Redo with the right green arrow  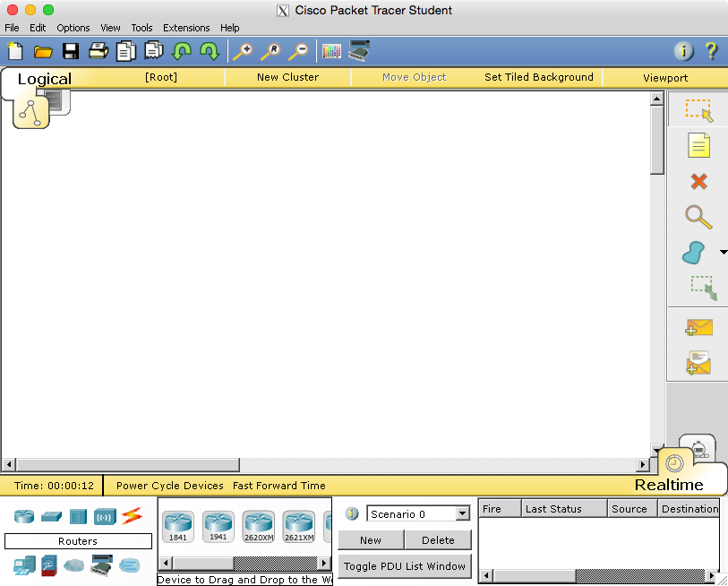click(x=210, y=51)
